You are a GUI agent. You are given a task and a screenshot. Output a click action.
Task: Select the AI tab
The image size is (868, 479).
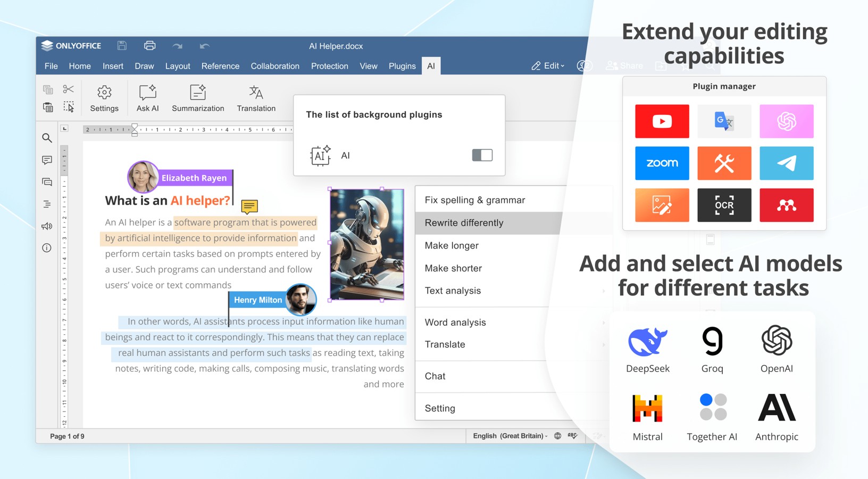tap(431, 66)
